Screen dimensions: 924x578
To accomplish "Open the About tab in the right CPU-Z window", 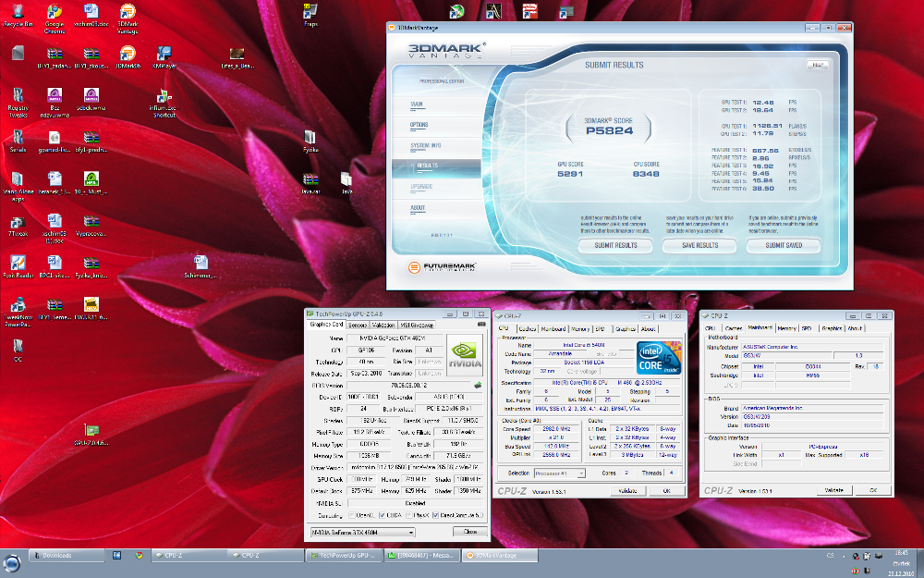I will point(855,328).
